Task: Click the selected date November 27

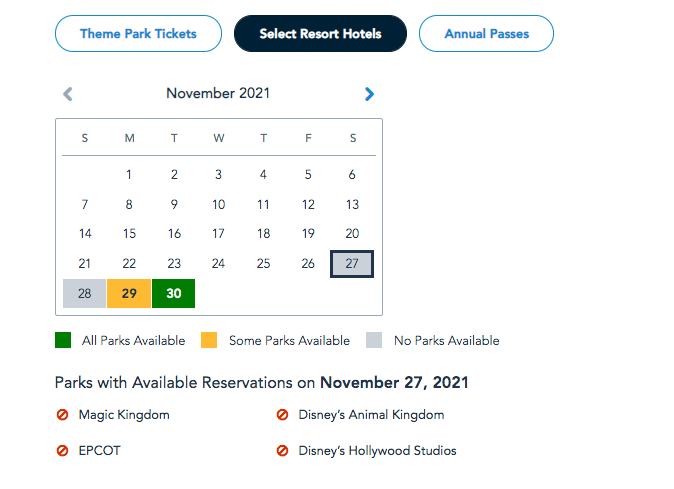Action: pyautogui.click(x=352, y=264)
